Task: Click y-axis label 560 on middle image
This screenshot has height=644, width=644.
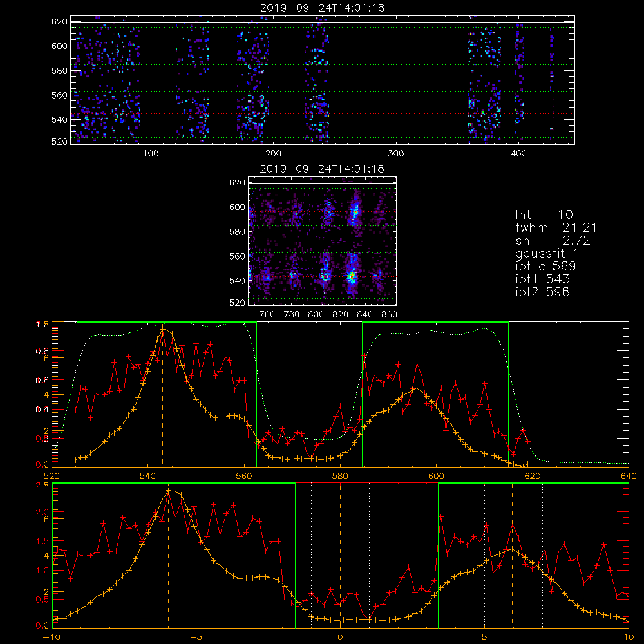Action: point(237,256)
